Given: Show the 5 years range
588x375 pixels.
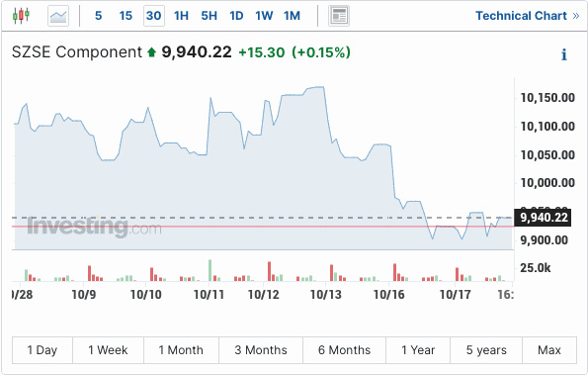Looking at the screenshot, I should coord(486,350).
